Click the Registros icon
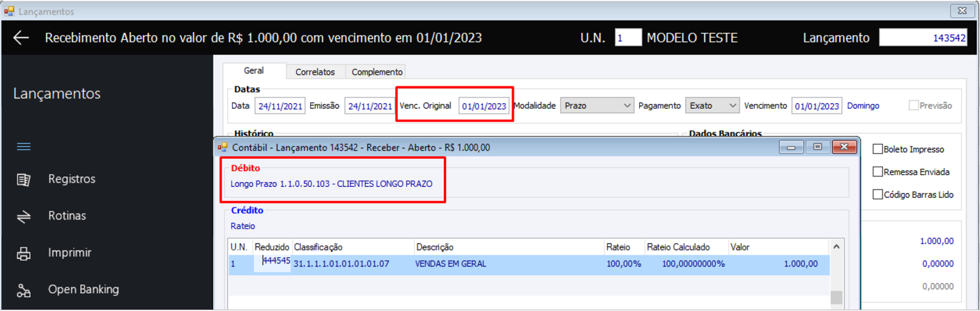Image resolution: width=980 pixels, height=311 pixels. (x=24, y=180)
